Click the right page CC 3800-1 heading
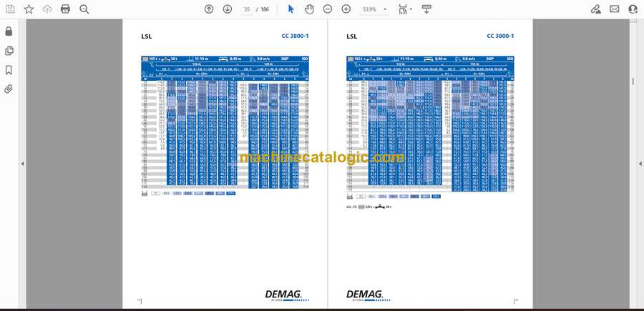The width and height of the screenshot is (644, 311). pos(500,36)
